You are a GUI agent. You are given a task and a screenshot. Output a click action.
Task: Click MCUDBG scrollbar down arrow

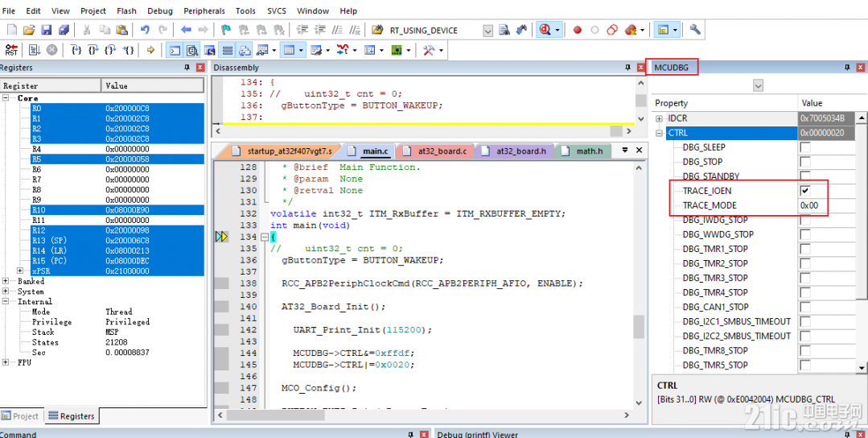[861, 367]
